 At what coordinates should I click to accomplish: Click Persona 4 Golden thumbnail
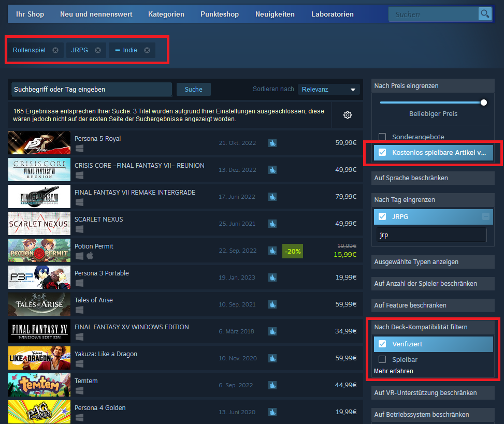[x=39, y=412]
